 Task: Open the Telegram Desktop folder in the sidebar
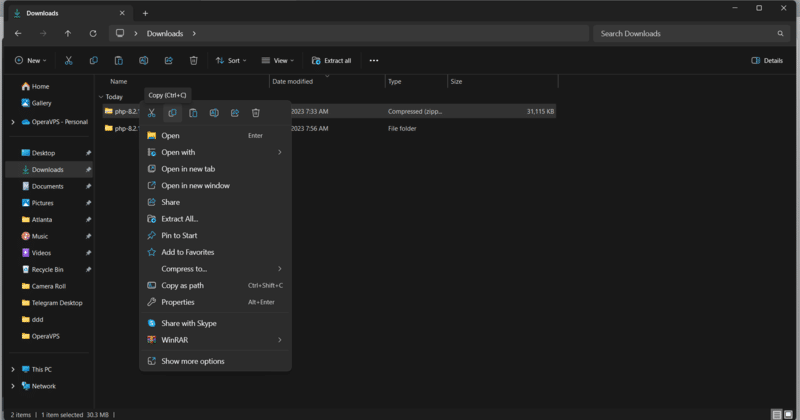point(57,302)
